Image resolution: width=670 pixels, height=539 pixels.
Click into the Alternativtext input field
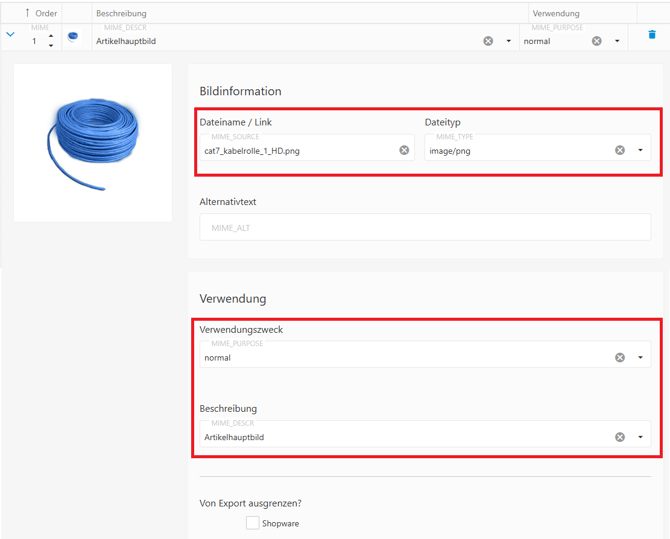click(x=425, y=227)
